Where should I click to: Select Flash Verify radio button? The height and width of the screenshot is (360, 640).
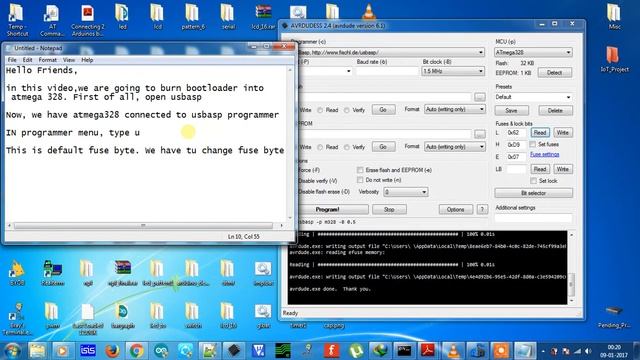(347, 110)
